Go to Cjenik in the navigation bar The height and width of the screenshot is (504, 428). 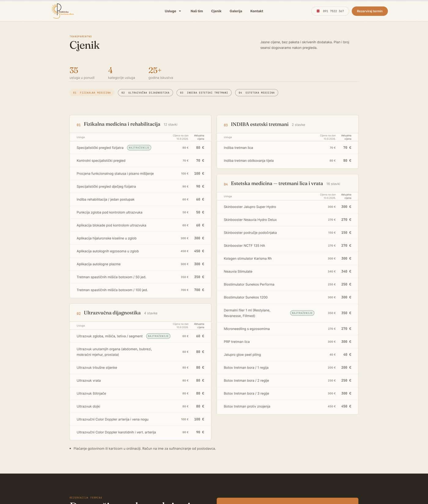click(x=216, y=11)
